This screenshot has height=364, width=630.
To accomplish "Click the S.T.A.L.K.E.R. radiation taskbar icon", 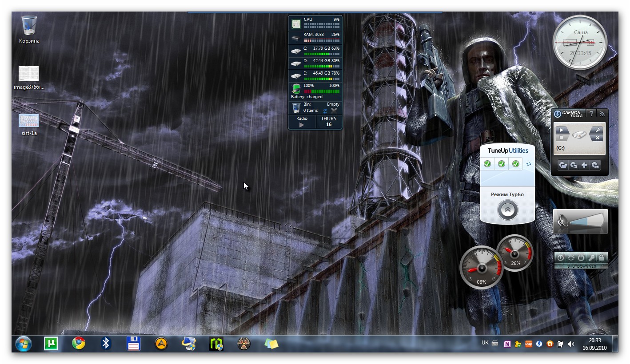I will [x=243, y=344].
